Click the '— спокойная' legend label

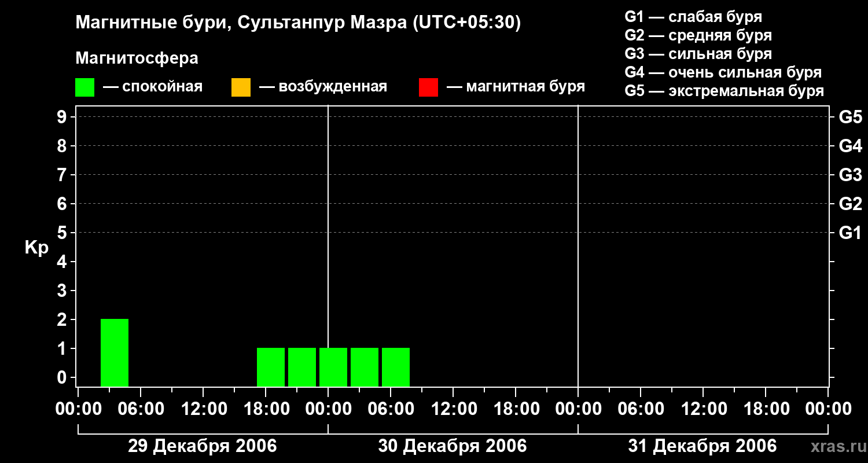[x=153, y=87]
